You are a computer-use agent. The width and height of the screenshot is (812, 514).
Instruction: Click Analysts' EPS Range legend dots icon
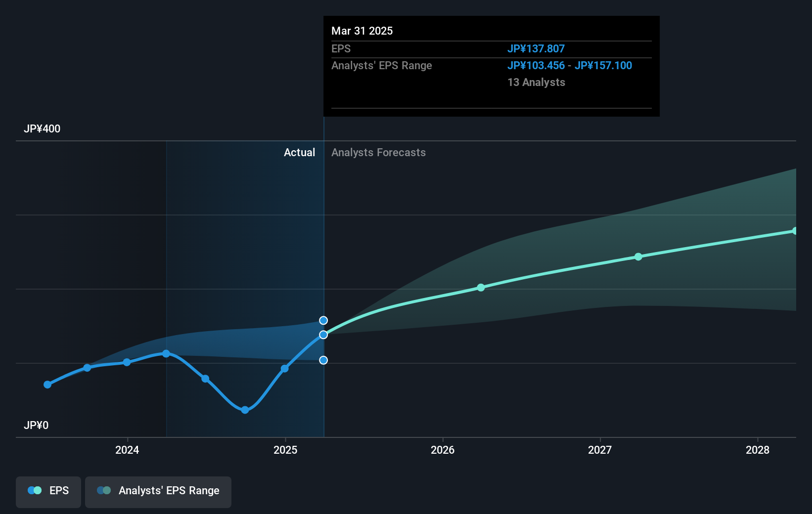[x=104, y=490]
